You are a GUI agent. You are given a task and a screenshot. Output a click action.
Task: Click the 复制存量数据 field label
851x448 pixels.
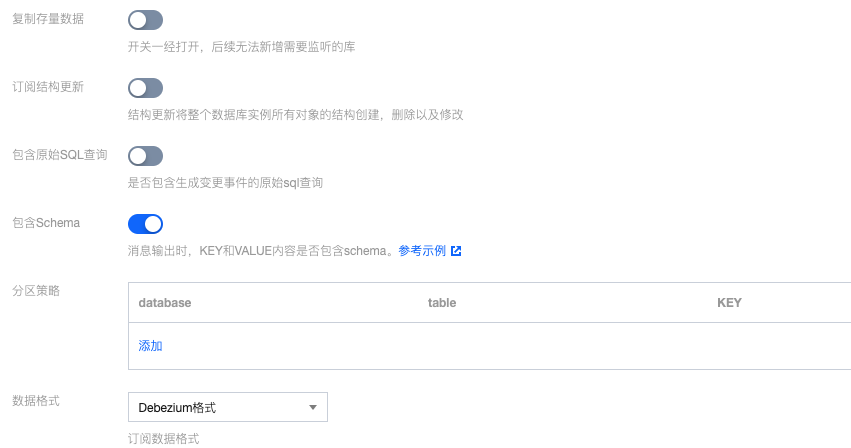coord(48,18)
